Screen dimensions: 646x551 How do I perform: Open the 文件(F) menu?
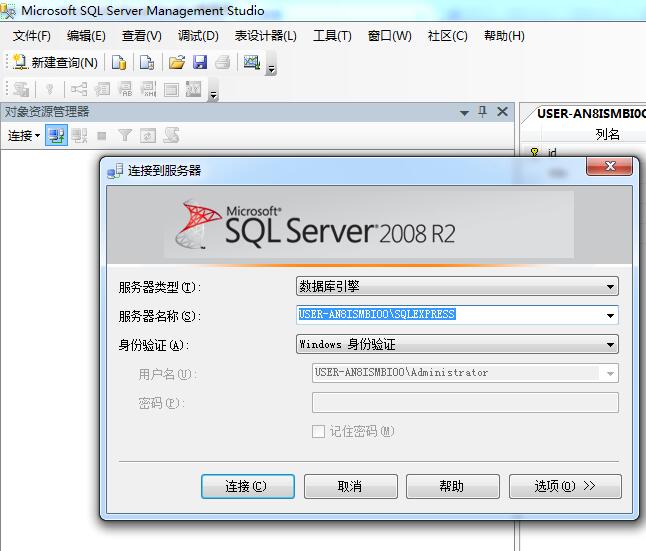32,36
